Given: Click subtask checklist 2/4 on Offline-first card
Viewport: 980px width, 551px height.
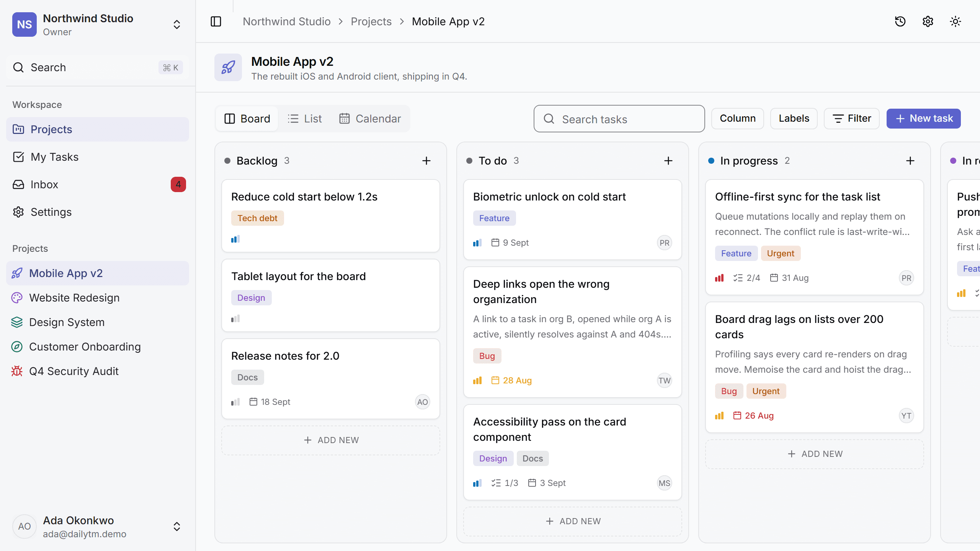Looking at the screenshot, I should (x=746, y=278).
